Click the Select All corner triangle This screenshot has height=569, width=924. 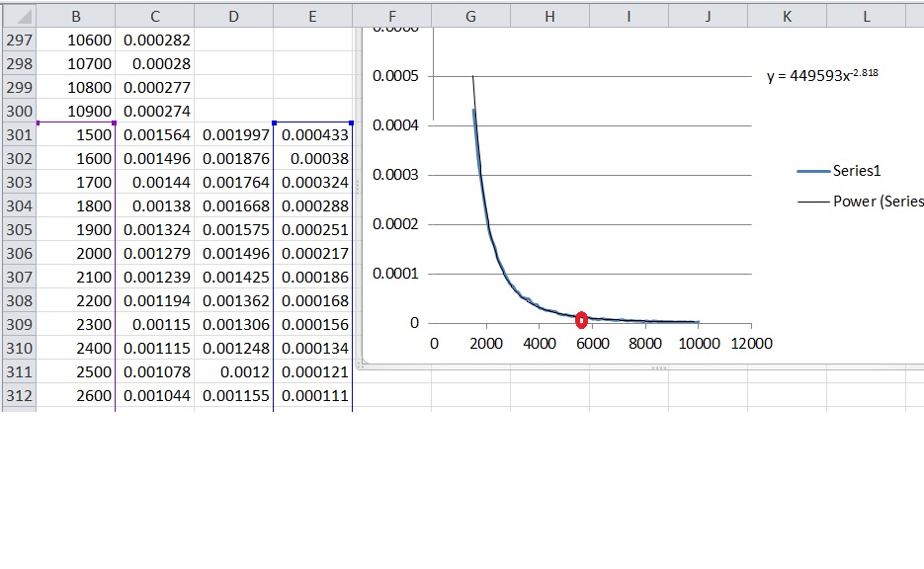18,16
